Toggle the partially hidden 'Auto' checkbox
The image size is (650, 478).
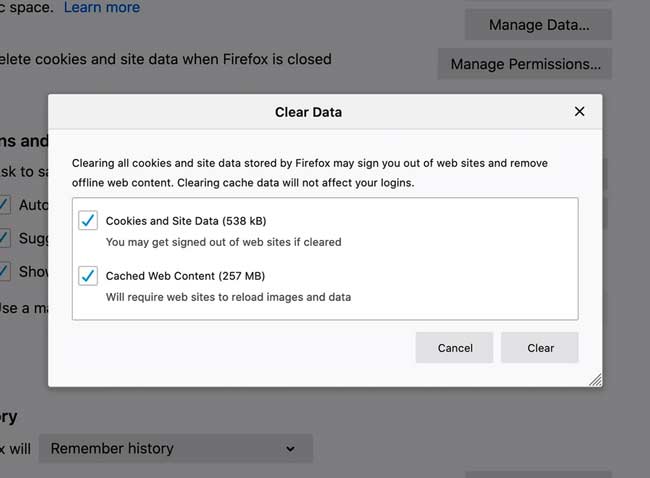(x=4, y=205)
